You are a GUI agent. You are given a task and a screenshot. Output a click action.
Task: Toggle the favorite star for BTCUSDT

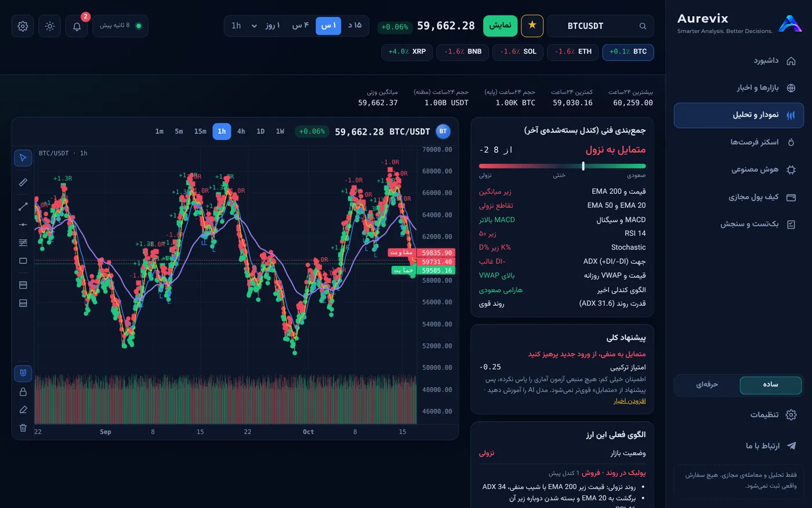coord(532,26)
